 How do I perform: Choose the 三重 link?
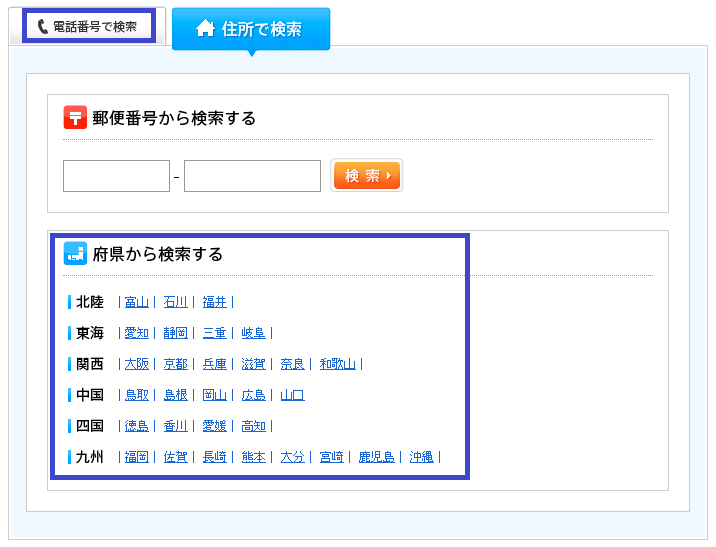pos(215,333)
